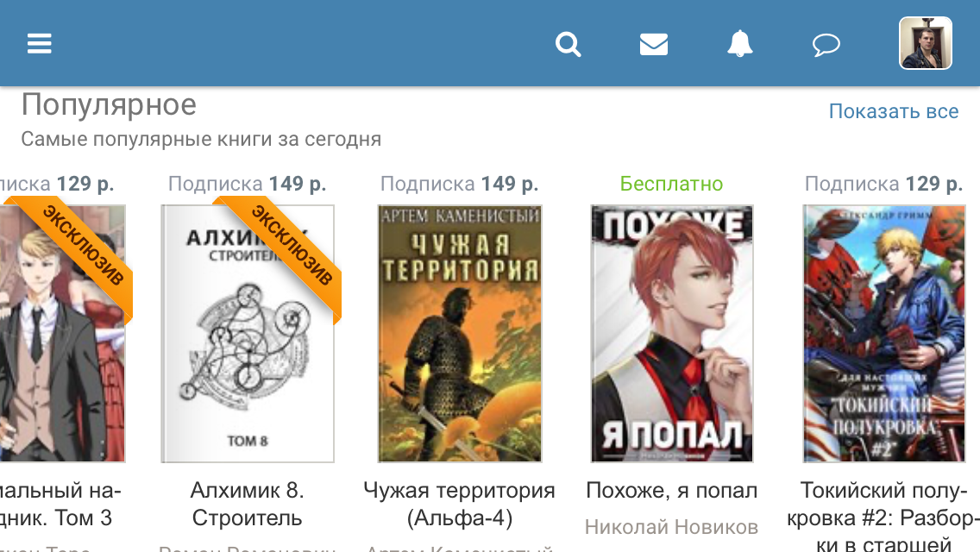Open the user profile avatar
The height and width of the screenshot is (552, 980).
click(926, 43)
